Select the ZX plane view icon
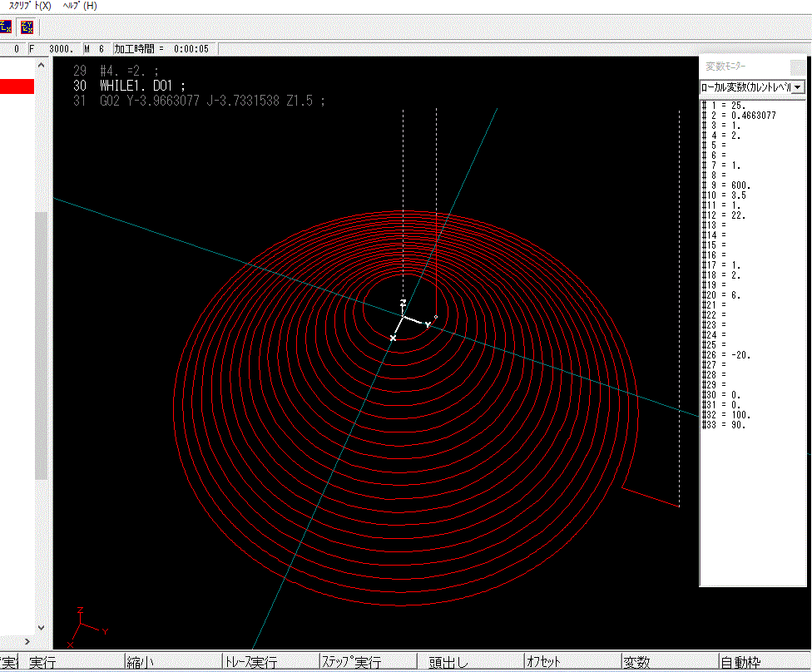Viewport: 812px width, 672px height. [x=6, y=27]
